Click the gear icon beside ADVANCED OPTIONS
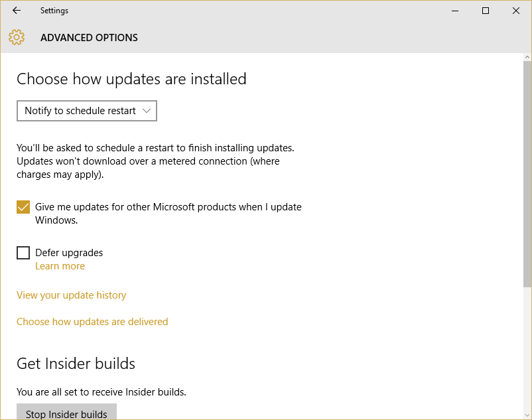Screen dimensions: 532x420 click(x=17, y=37)
